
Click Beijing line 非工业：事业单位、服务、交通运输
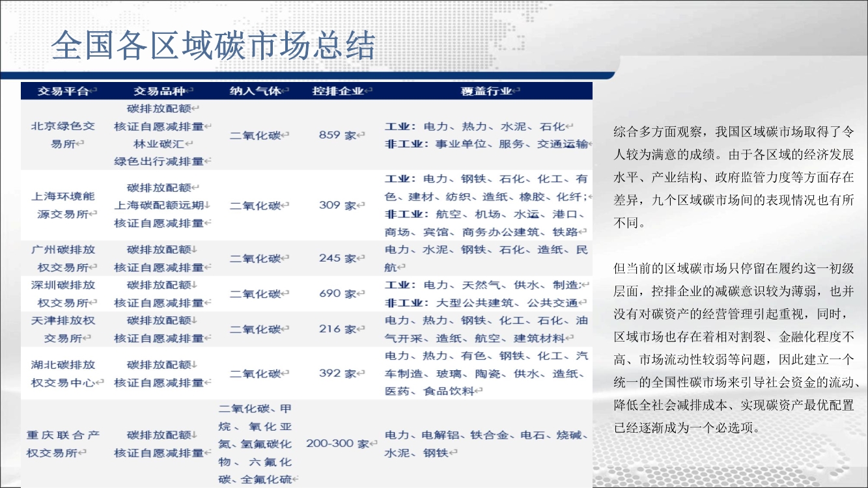(x=487, y=144)
